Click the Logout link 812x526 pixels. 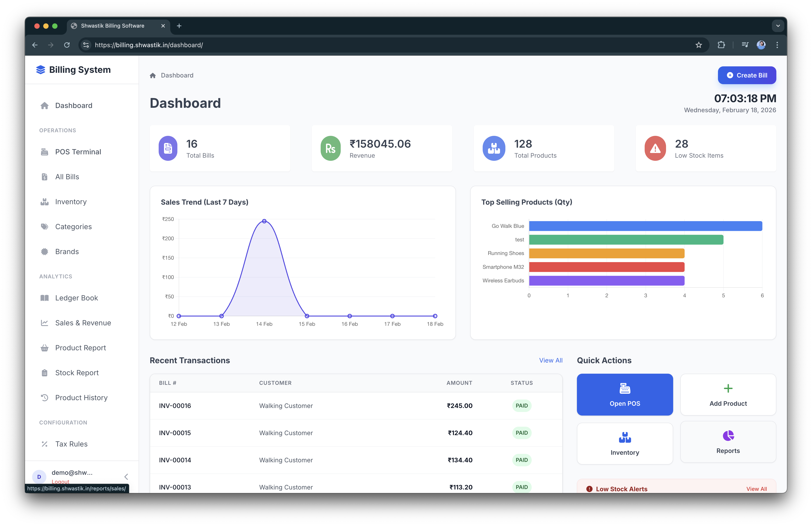pyautogui.click(x=60, y=482)
